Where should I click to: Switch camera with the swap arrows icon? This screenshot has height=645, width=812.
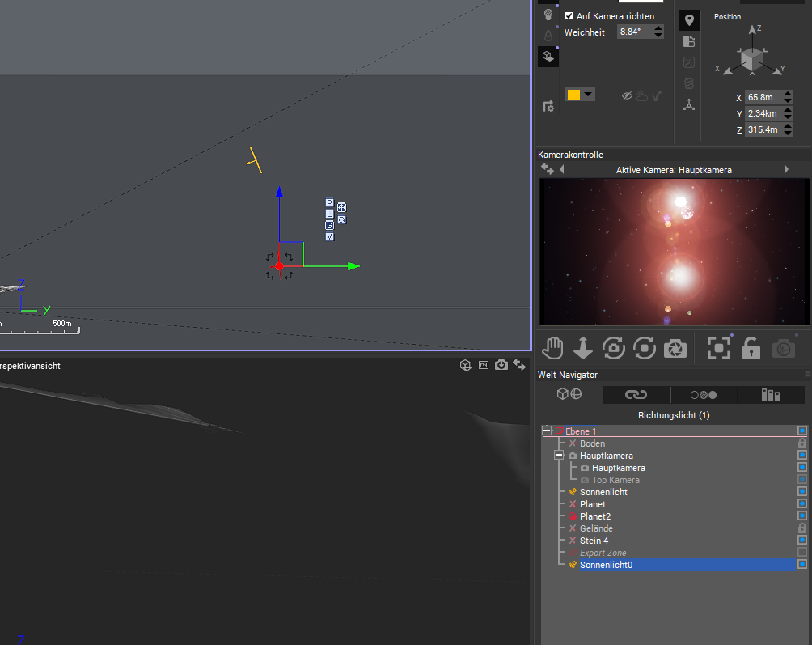[548, 169]
